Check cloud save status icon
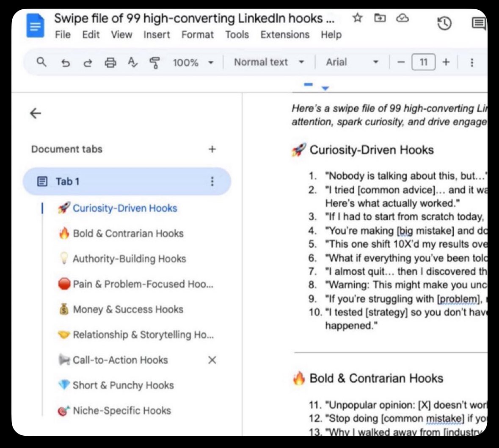Viewport: 499px width, 448px height. pos(402,18)
